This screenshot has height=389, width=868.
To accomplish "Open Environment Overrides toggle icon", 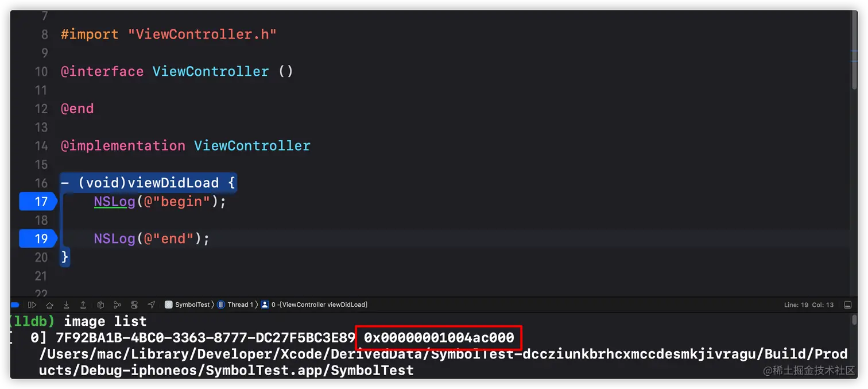I will tap(134, 305).
